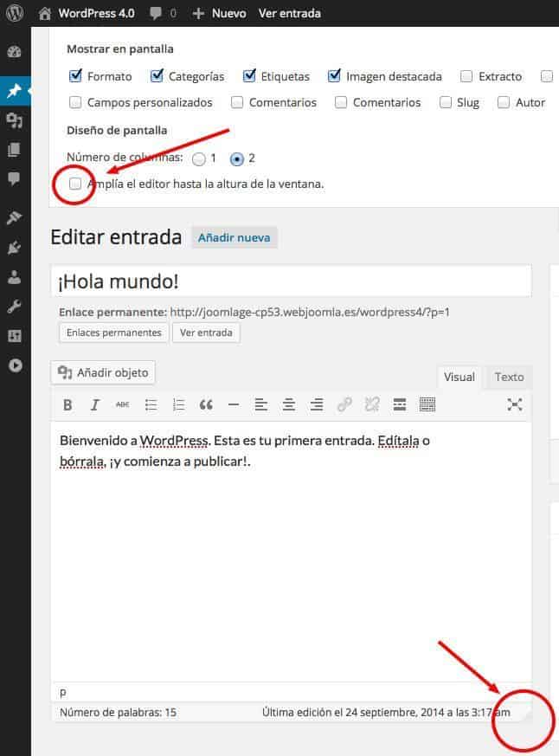This screenshot has width=559, height=756.
Task: Open the WordPress 4.0 site home link
Action: tap(87, 13)
